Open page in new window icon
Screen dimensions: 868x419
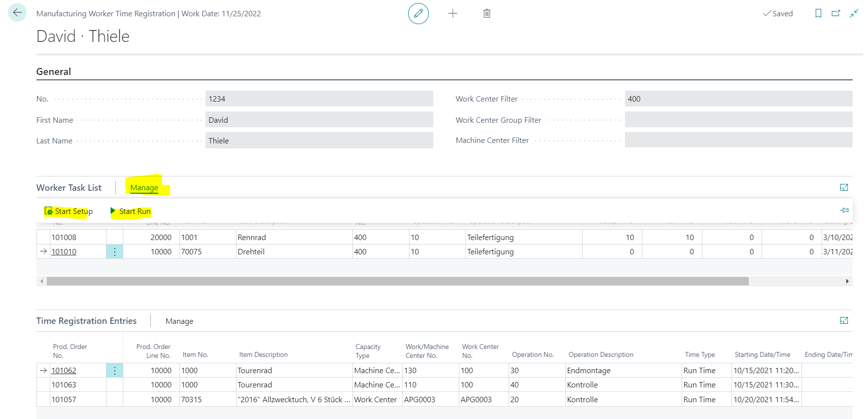click(836, 13)
